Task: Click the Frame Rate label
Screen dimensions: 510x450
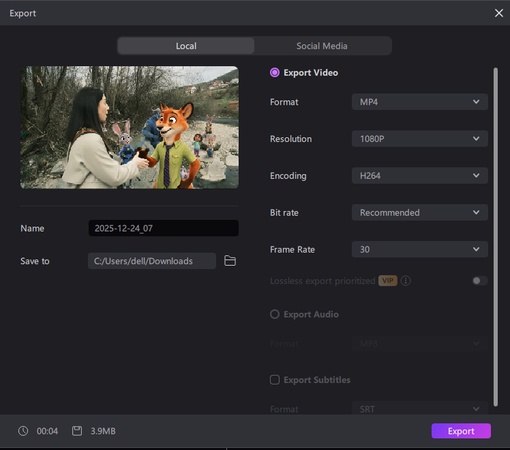Action: (x=292, y=249)
